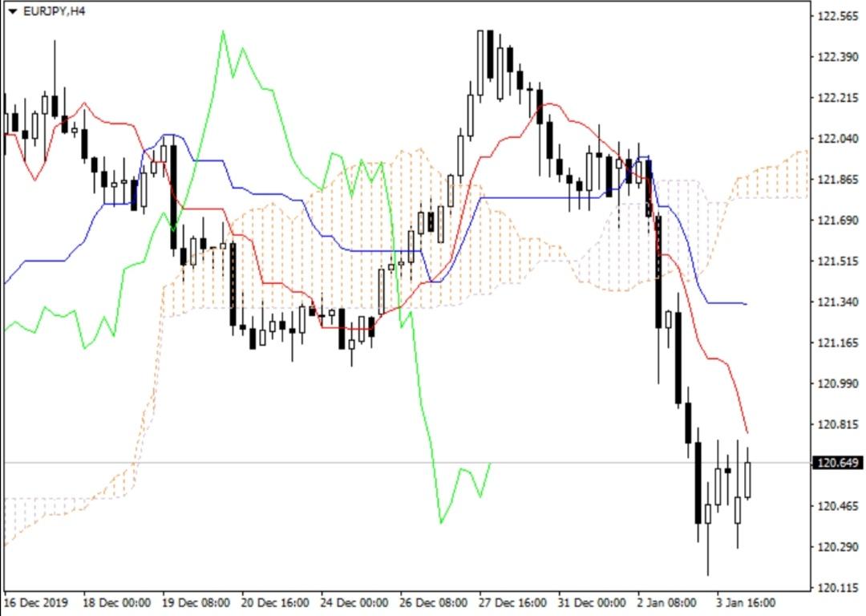Click the 122.390 price axis label
Image resolution: width=866 pixels, height=616 pixels.
pos(838,57)
